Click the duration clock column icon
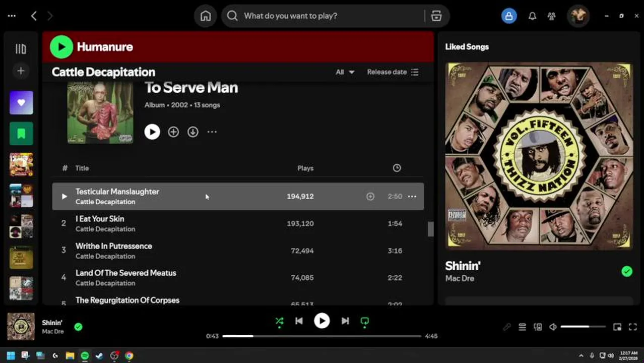Screen dimensions: 644x363 tap(397, 168)
